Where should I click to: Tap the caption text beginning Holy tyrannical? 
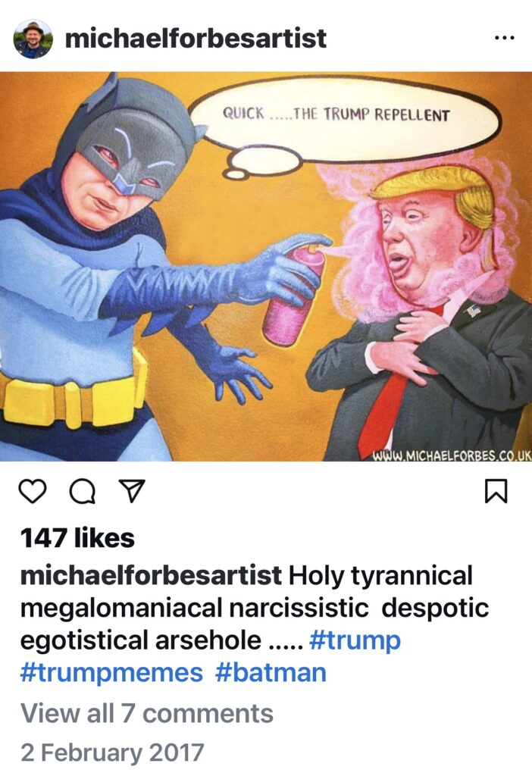[255, 608]
